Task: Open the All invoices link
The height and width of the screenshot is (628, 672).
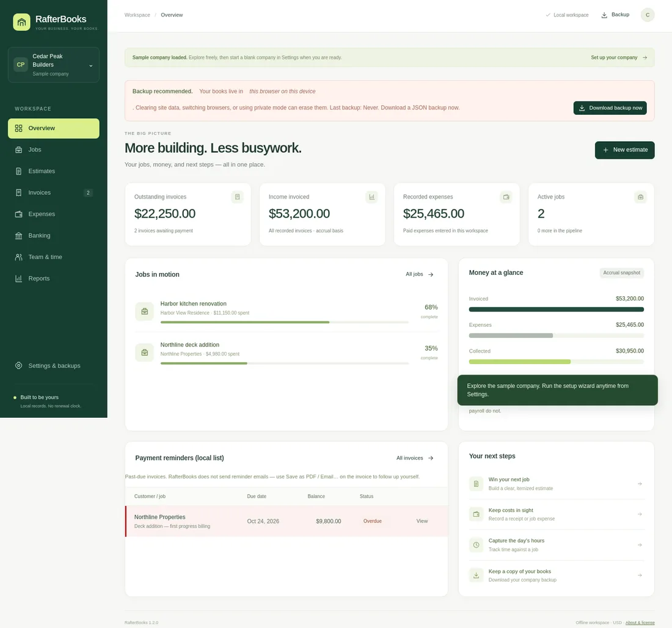Action: (x=415, y=458)
